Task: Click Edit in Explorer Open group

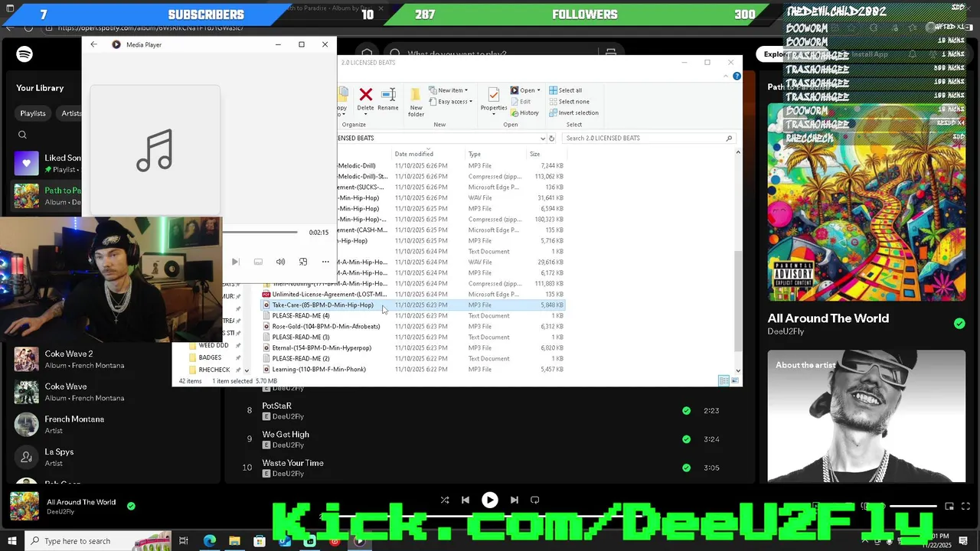Action: tap(521, 101)
